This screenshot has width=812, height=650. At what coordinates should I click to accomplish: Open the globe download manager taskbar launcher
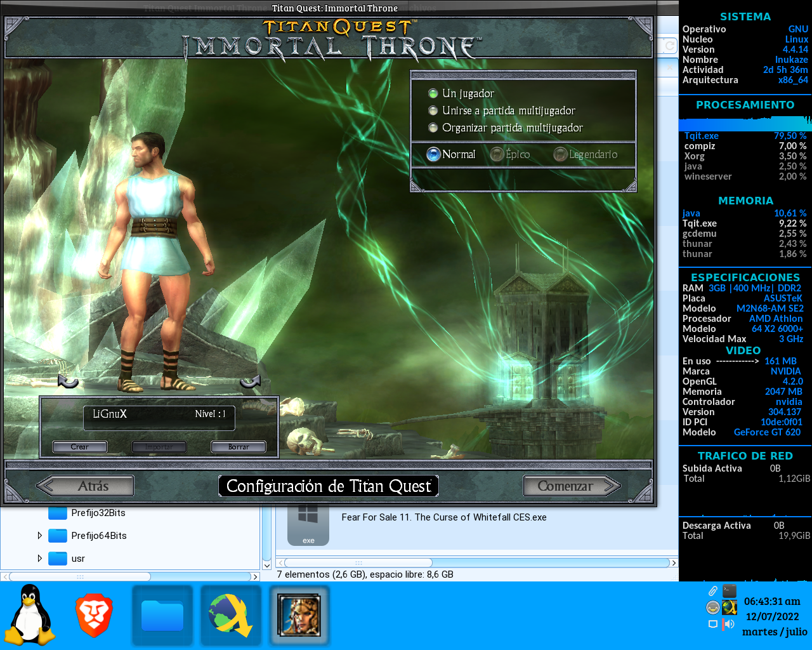(231, 616)
